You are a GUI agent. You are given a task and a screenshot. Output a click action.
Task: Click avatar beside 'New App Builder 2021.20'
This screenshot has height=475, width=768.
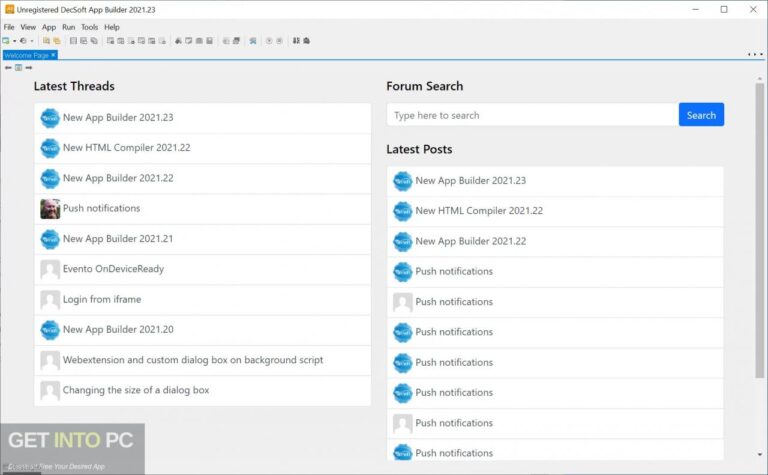50,330
